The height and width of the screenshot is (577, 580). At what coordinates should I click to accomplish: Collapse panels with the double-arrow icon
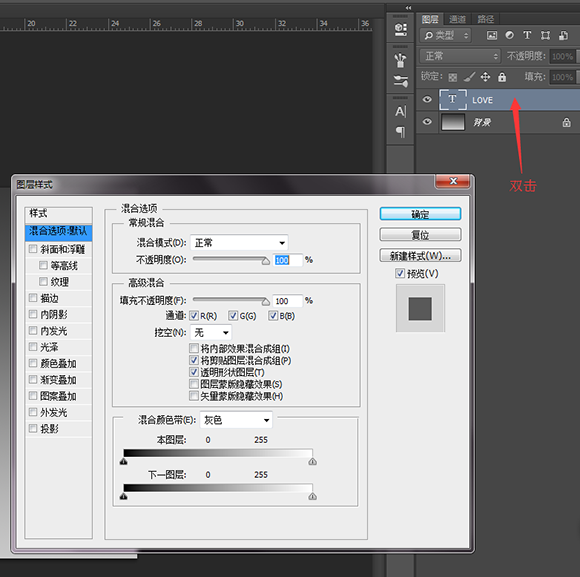coord(408,8)
